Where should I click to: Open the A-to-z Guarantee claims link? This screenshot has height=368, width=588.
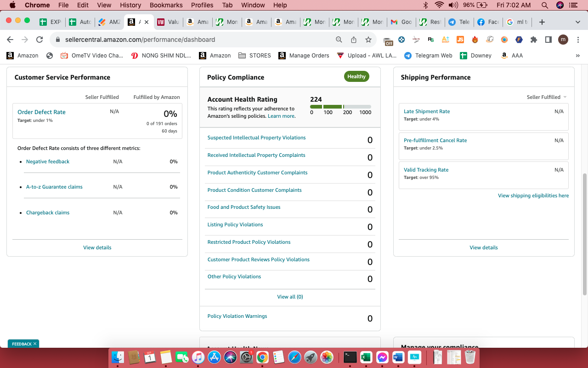click(x=54, y=187)
